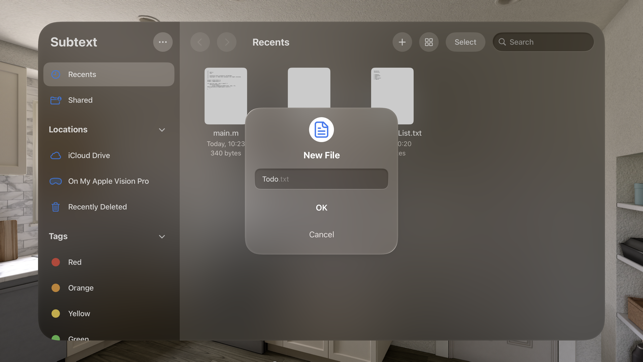Confirm the new file with OK
The width and height of the screenshot is (643, 362).
click(322, 208)
